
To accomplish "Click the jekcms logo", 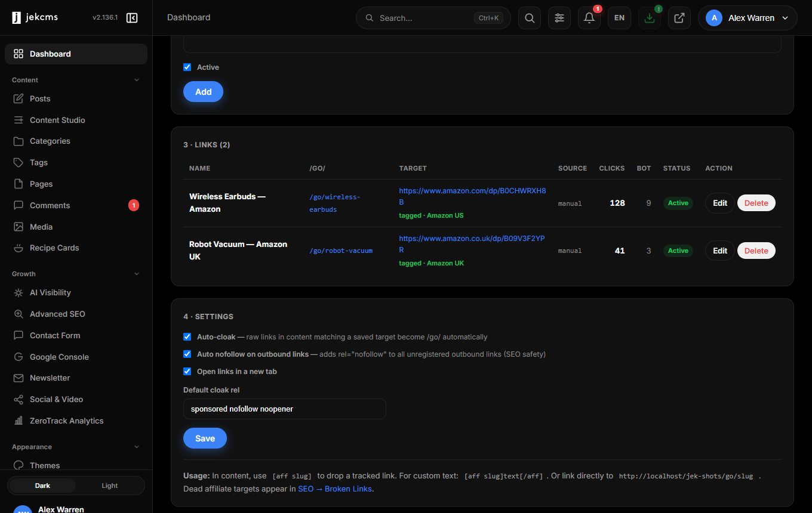I will pos(35,18).
